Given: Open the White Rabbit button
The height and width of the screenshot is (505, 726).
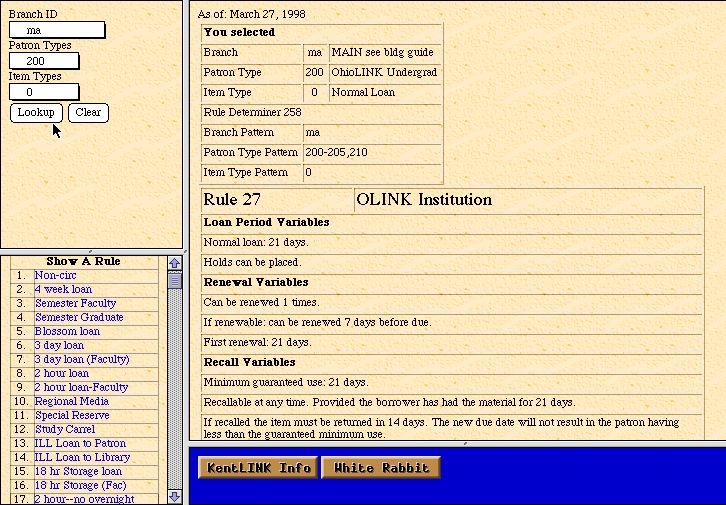Looking at the screenshot, I should [381, 468].
